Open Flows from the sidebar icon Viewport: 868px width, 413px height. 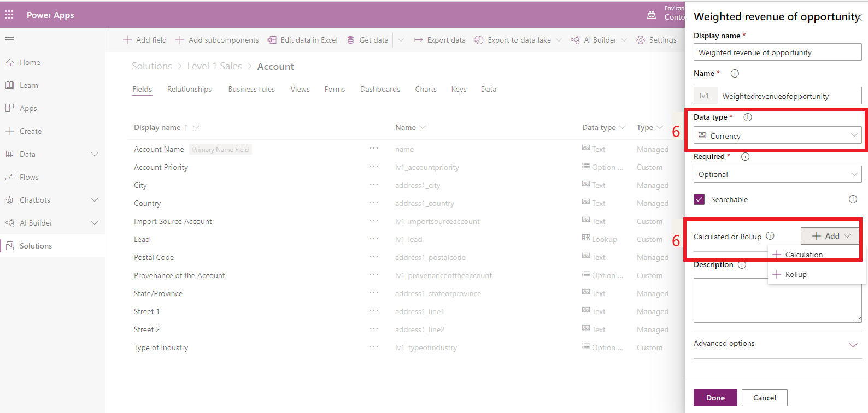tap(10, 177)
